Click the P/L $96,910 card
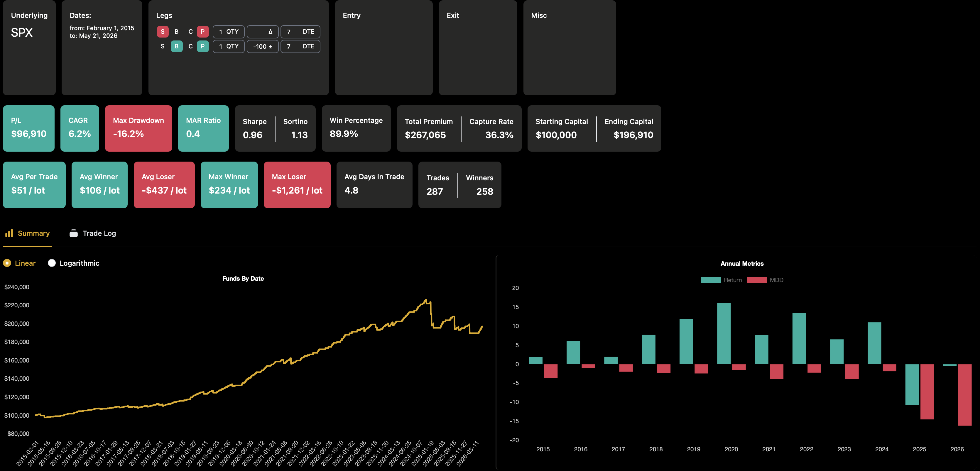980x471 pixels. 29,128
